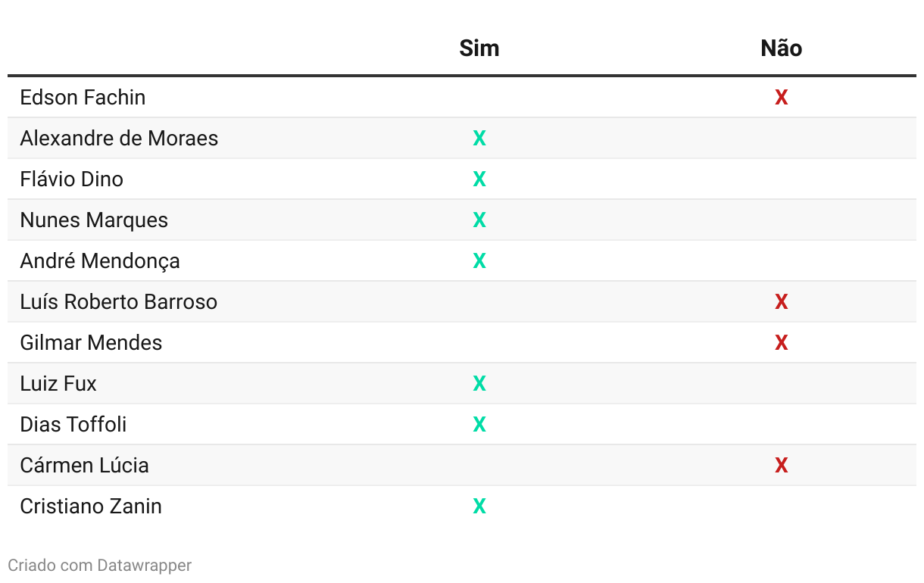Click the Alexandre de Moraes name

(119, 138)
